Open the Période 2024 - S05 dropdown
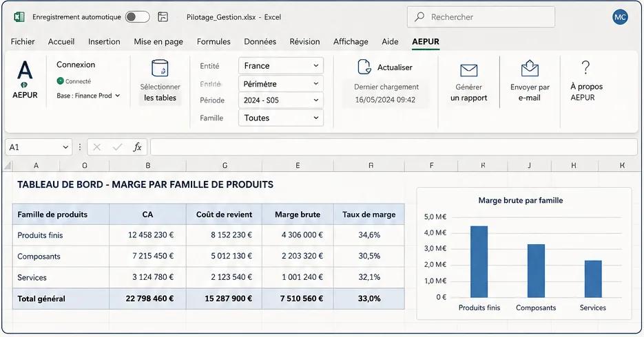Image resolution: width=644 pixels, height=337 pixels. click(x=281, y=100)
